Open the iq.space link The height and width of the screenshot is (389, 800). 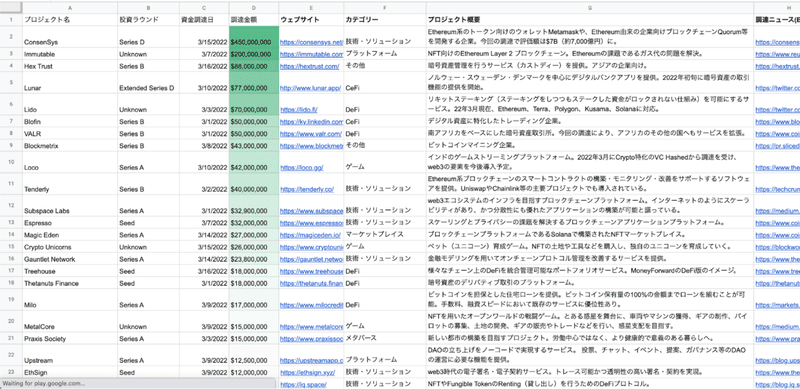pos(303,384)
